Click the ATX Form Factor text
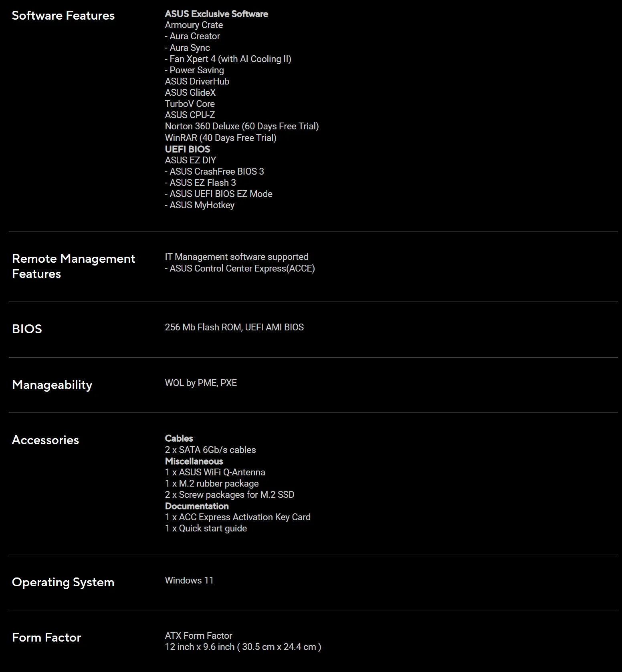622x672 pixels. 198,636
